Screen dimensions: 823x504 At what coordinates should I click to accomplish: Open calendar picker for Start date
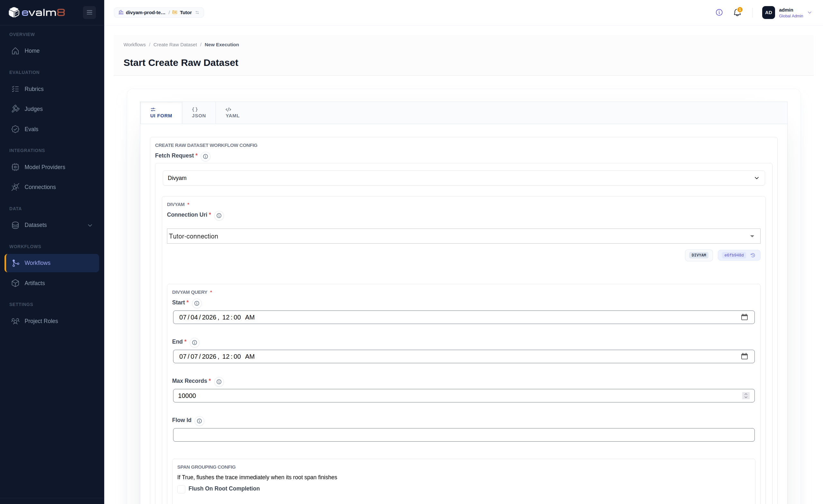pyautogui.click(x=744, y=317)
